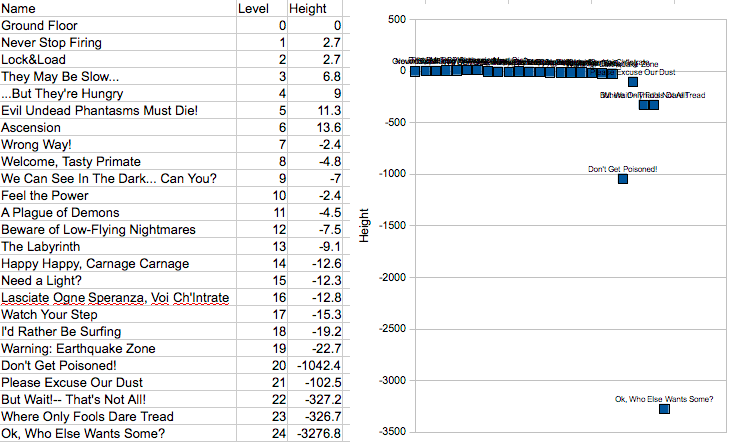Click the Never Stop Firing cell
The height and width of the screenshot is (442, 734).
(118, 42)
